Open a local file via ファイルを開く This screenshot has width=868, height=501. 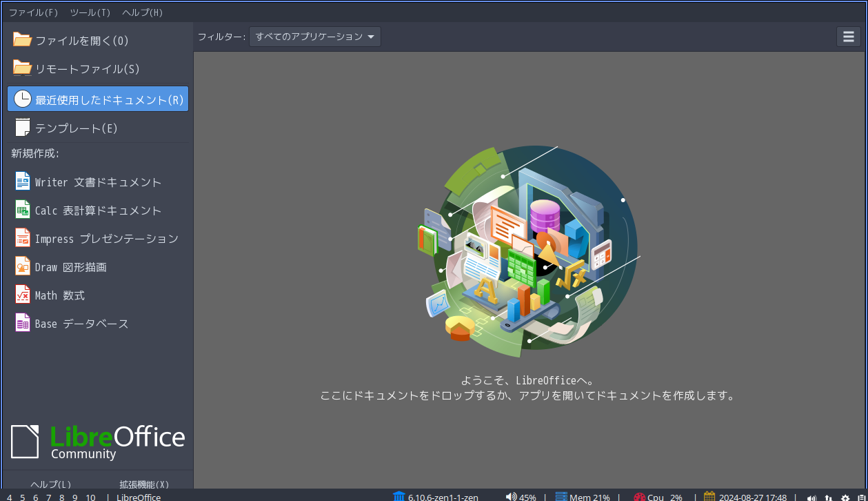81,40
